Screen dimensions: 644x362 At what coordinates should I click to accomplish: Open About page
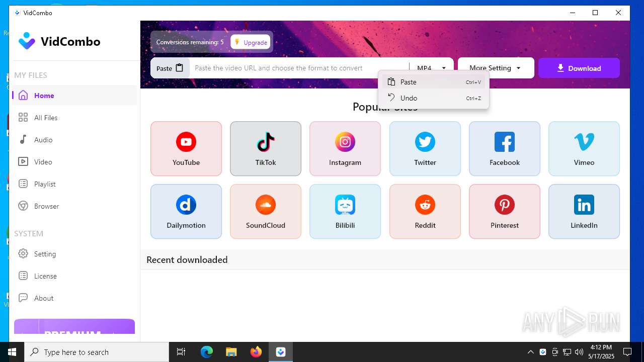coord(74,298)
